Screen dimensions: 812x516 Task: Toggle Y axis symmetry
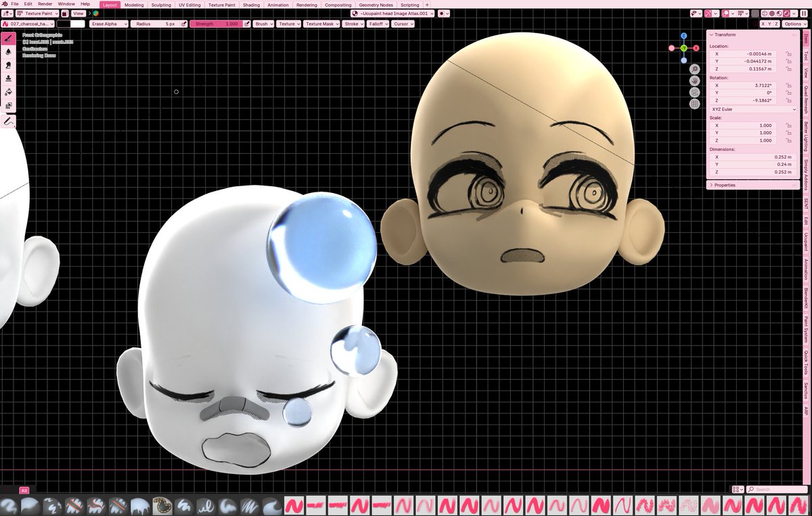771,24
